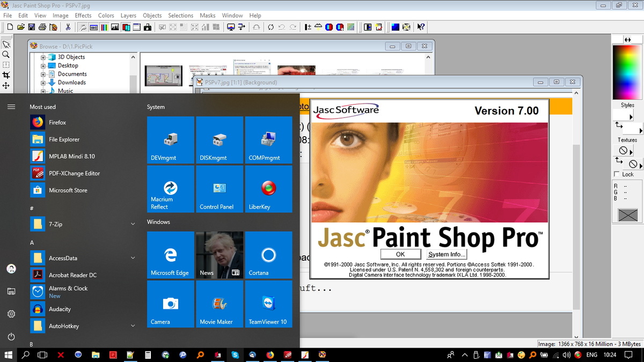Select the Zoom magnifier tool
644x362 pixels.
click(6, 55)
